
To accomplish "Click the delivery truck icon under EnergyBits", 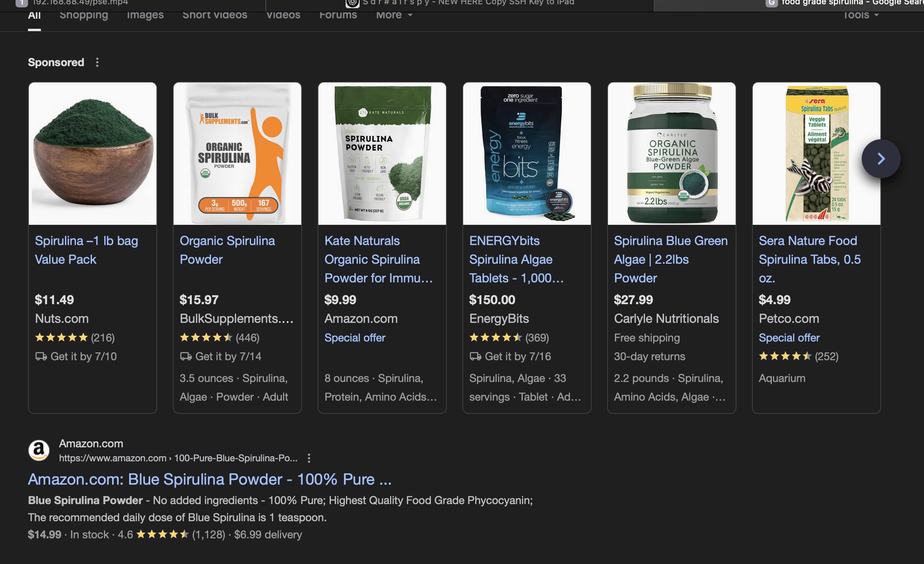I will pyautogui.click(x=475, y=356).
